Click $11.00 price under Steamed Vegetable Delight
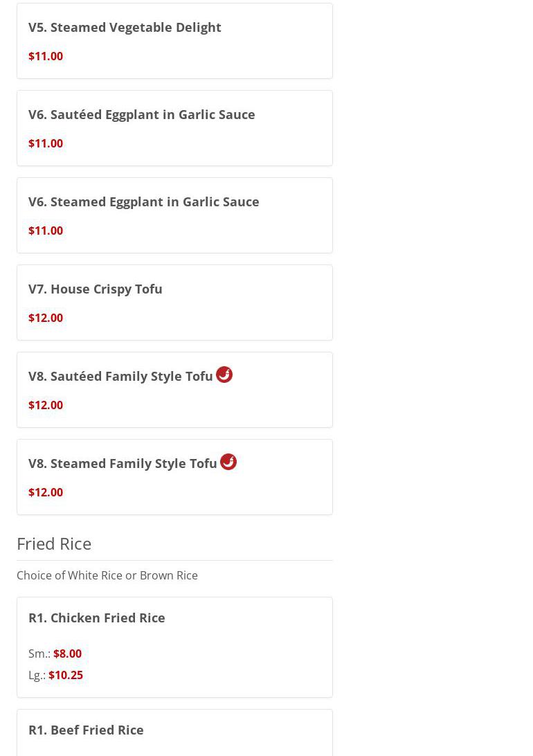This screenshot has width=533, height=756. click(46, 56)
